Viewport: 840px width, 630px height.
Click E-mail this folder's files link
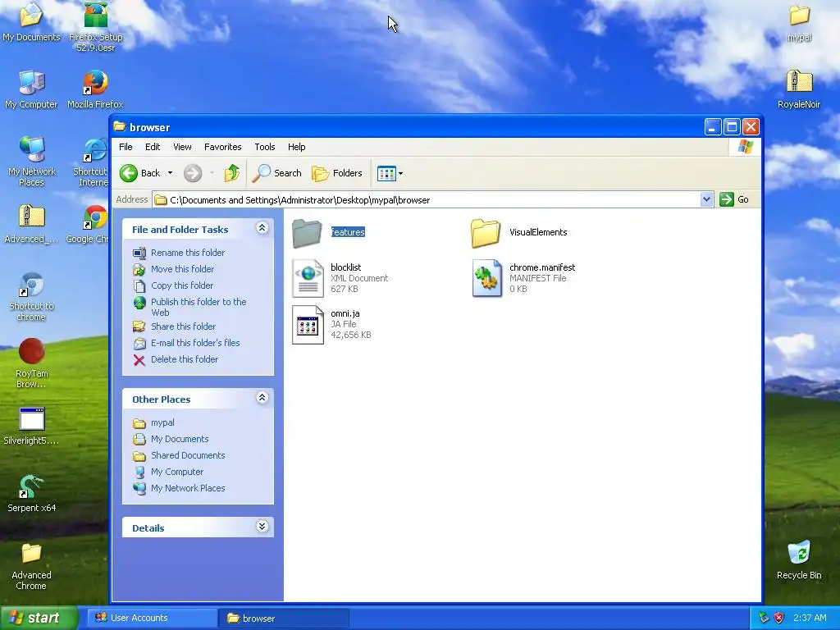click(195, 343)
